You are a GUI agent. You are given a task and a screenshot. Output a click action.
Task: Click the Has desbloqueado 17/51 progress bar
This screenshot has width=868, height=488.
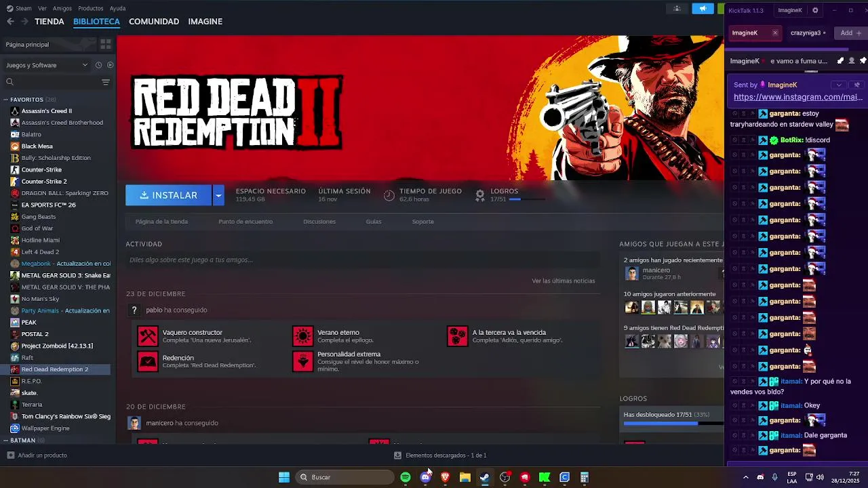pyautogui.click(x=673, y=424)
